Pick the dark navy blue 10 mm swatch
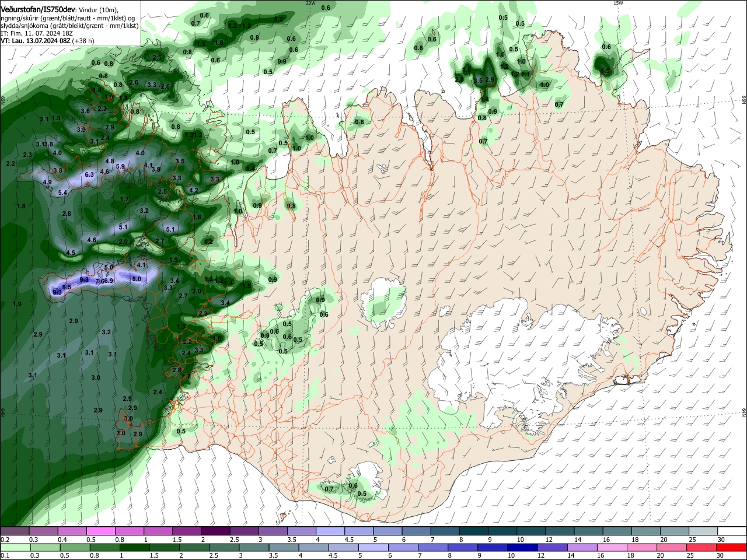The image size is (747, 560). point(522,547)
